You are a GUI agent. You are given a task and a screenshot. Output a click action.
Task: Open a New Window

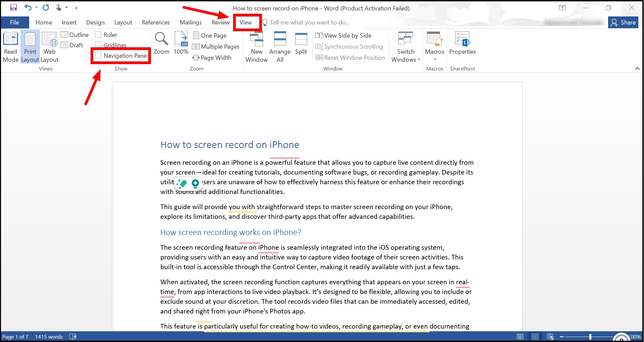[x=257, y=46]
